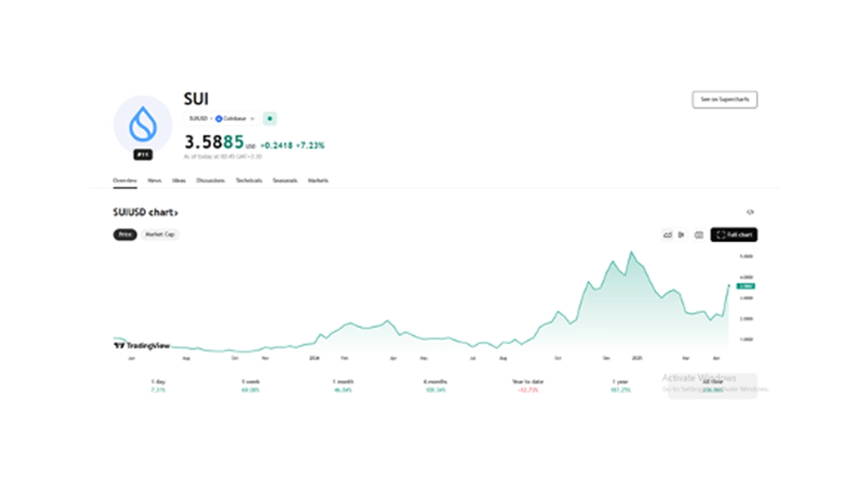This screenshot has width=868, height=488.
Task: Take a chart snapshot with camera icon
Action: coord(699,235)
